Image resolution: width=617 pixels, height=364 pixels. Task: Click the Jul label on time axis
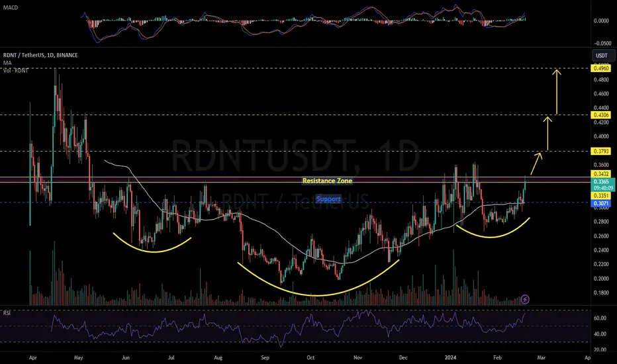(171, 357)
